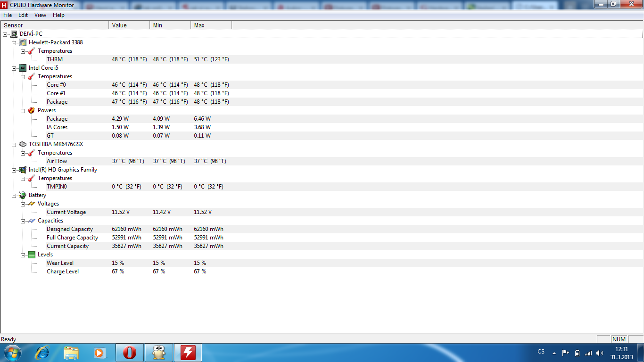Click the TOSHIBA hard drive icon
This screenshot has height=362, width=644.
pyautogui.click(x=23, y=144)
